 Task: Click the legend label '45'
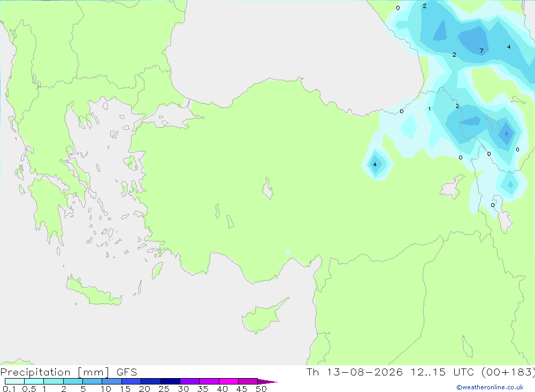click(242, 389)
